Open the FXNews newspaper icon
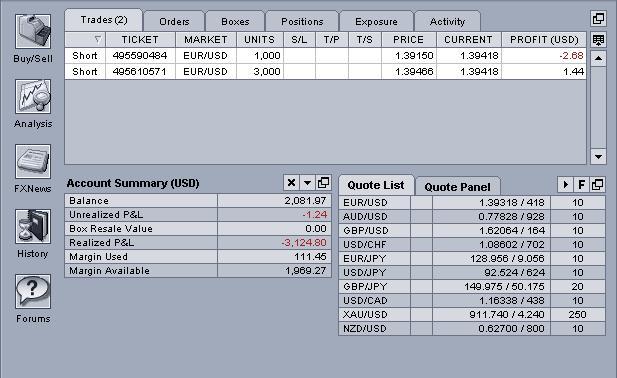Viewport: 617px width, 378px height. [x=33, y=161]
